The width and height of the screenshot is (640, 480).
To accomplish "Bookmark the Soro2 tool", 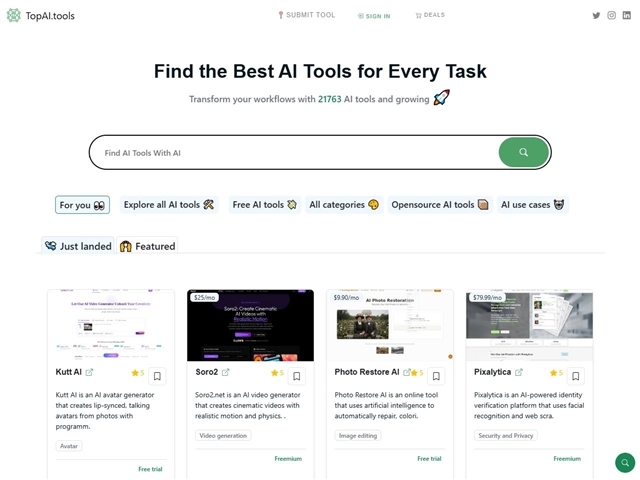I will [x=297, y=376].
